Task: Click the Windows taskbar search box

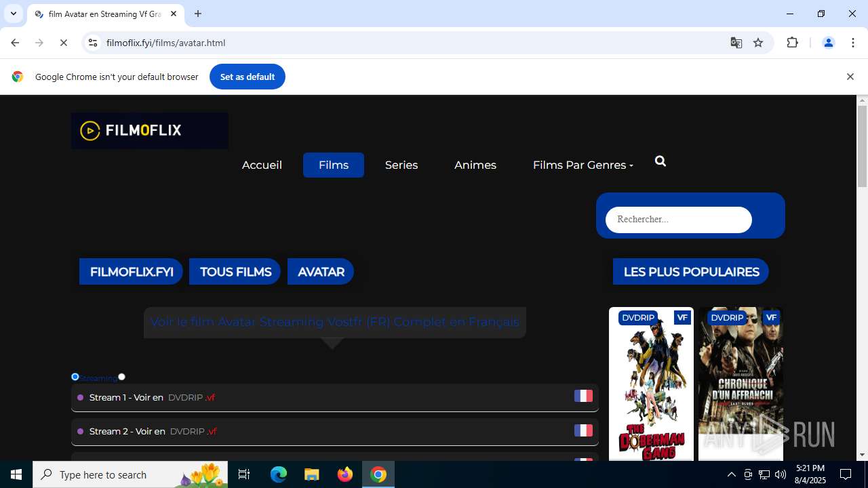Action: pyautogui.click(x=132, y=474)
